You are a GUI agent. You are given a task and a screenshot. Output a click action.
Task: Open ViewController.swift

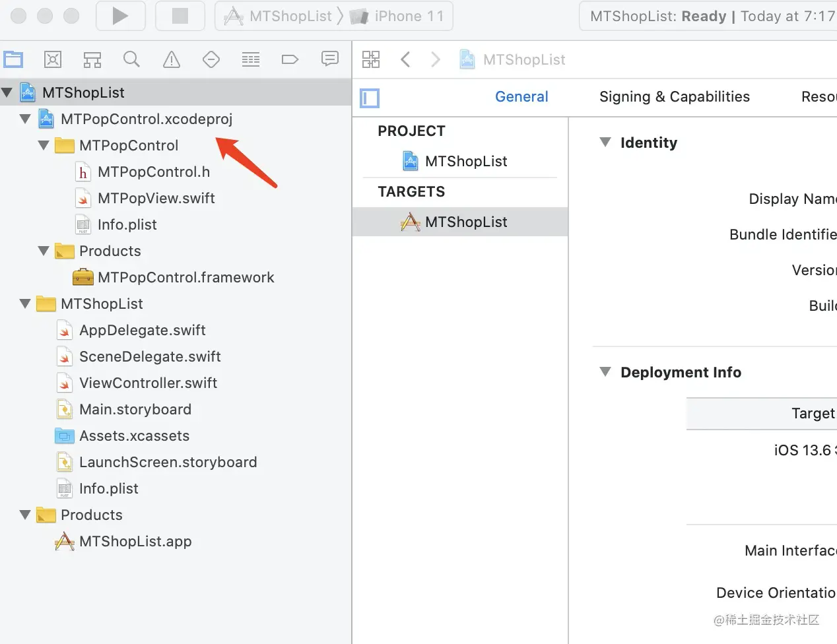tap(149, 383)
